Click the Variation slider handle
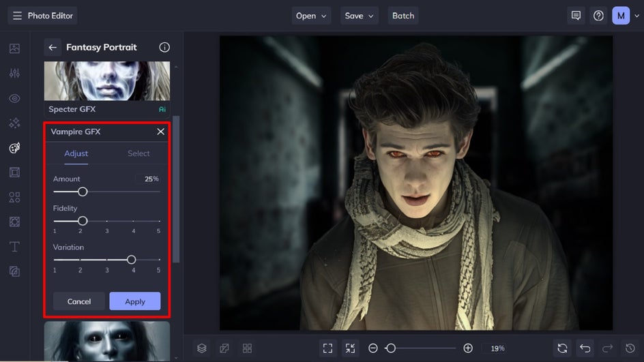Screen dimensions: 644x362 132,259
